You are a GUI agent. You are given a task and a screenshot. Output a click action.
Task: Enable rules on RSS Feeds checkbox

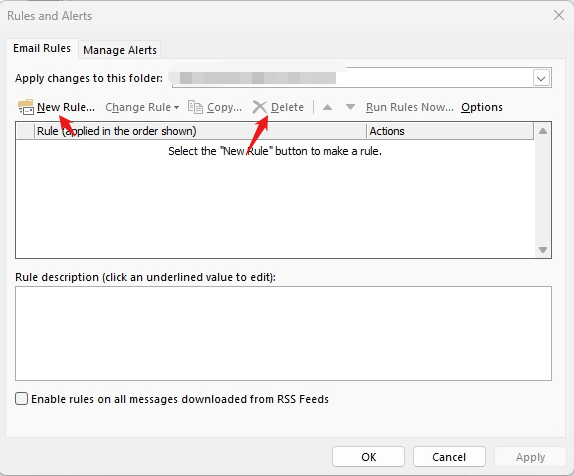pyautogui.click(x=22, y=399)
